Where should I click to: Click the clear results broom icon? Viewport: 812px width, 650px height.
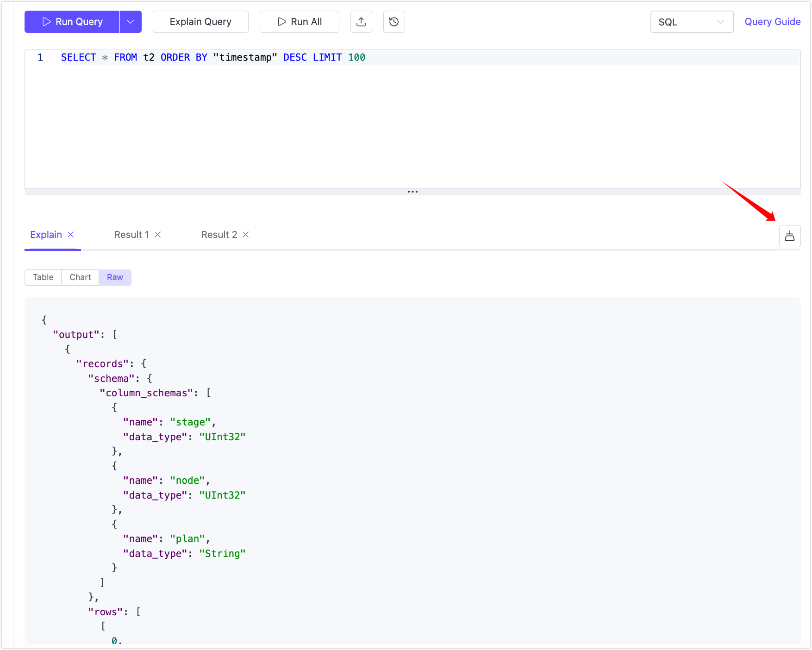click(x=790, y=236)
